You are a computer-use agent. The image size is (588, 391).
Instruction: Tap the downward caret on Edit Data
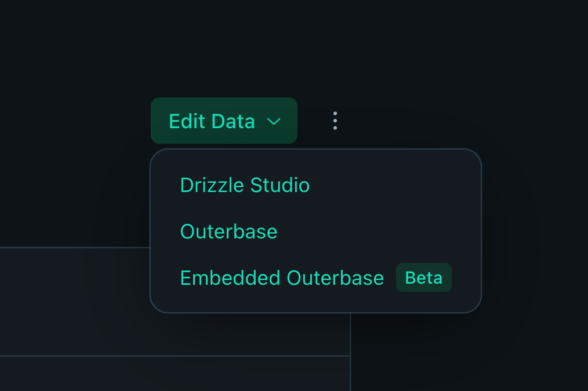274,122
